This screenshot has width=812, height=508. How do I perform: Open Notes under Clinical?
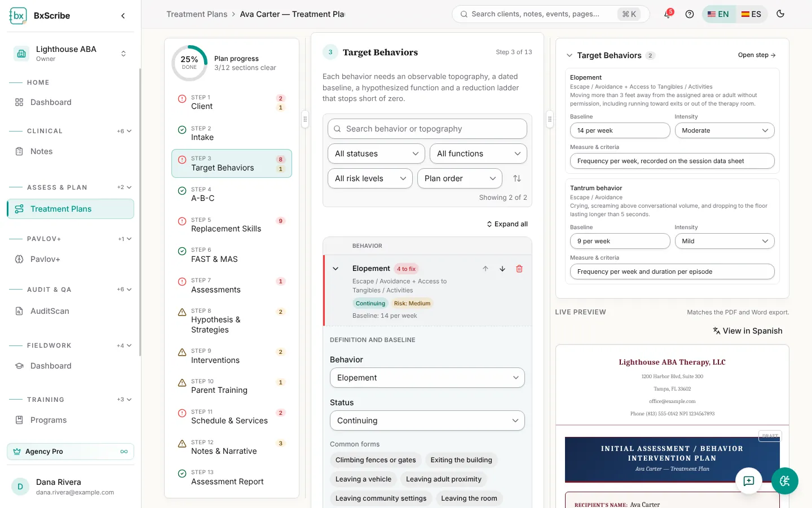click(70, 151)
